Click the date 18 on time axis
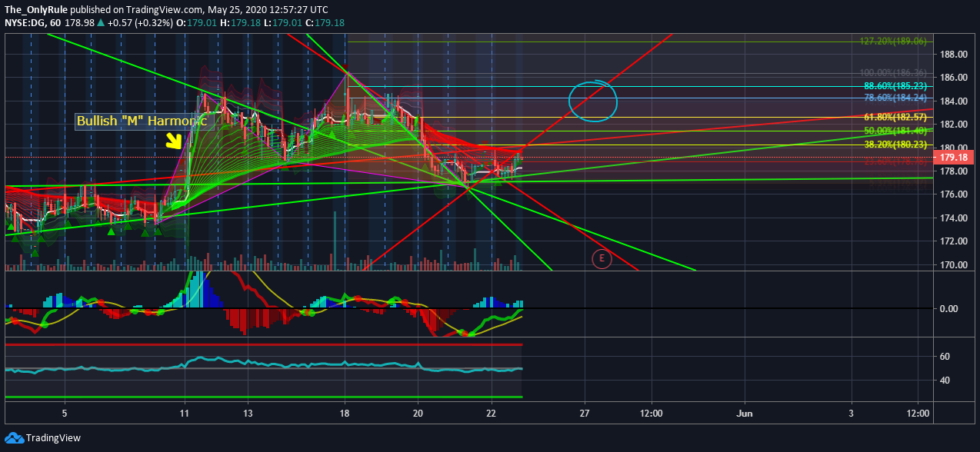Image resolution: width=980 pixels, height=452 pixels. (x=345, y=414)
